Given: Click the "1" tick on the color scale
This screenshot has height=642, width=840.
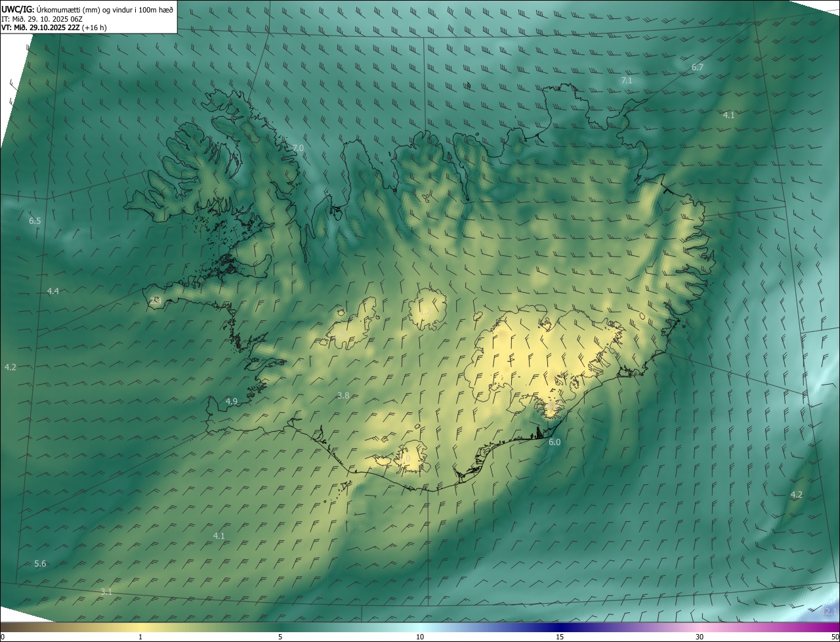Looking at the screenshot, I should [x=140, y=637].
